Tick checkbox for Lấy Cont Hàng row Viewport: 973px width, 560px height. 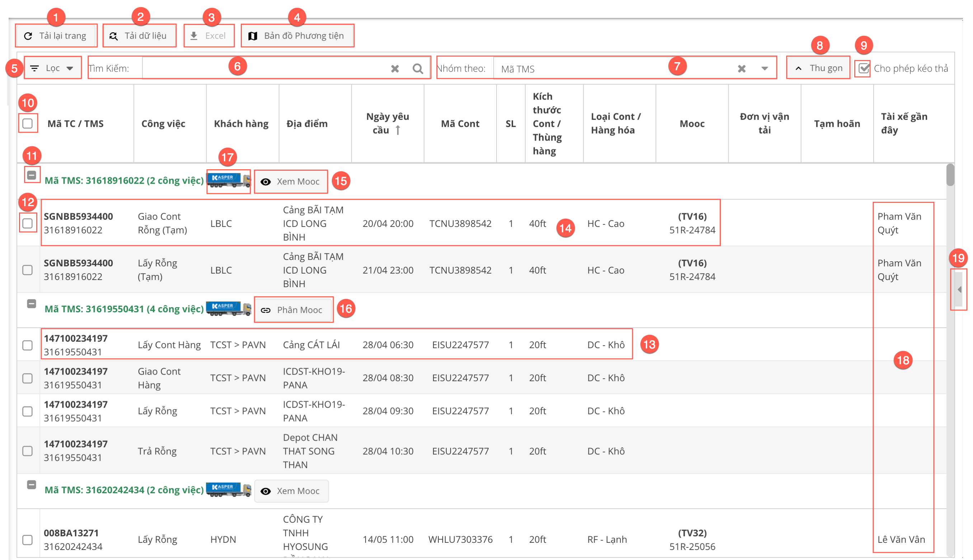click(28, 345)
